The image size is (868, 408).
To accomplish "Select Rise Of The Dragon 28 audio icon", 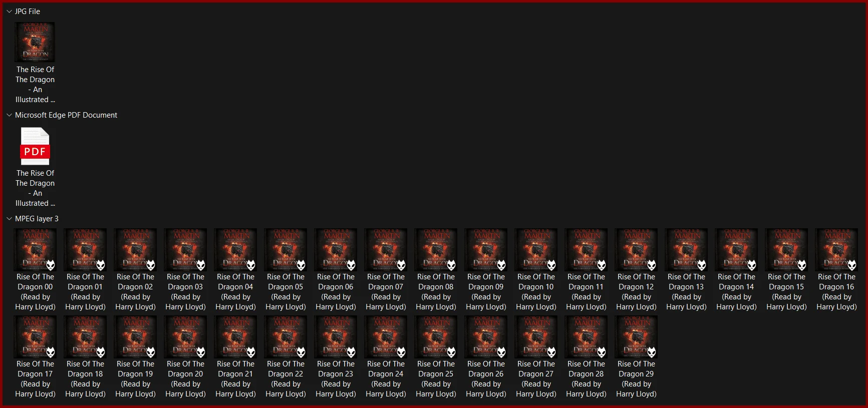I will coord(586,337).
